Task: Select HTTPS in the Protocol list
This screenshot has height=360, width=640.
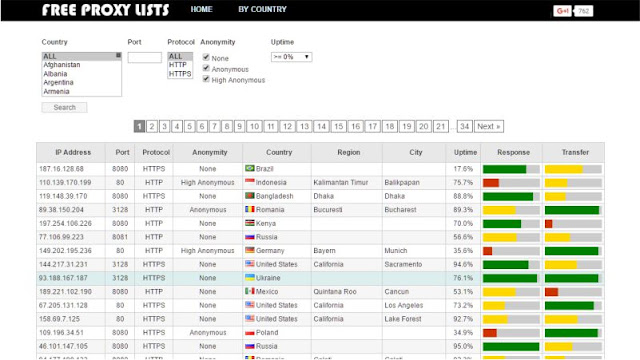Action: [x=180, y=74]
